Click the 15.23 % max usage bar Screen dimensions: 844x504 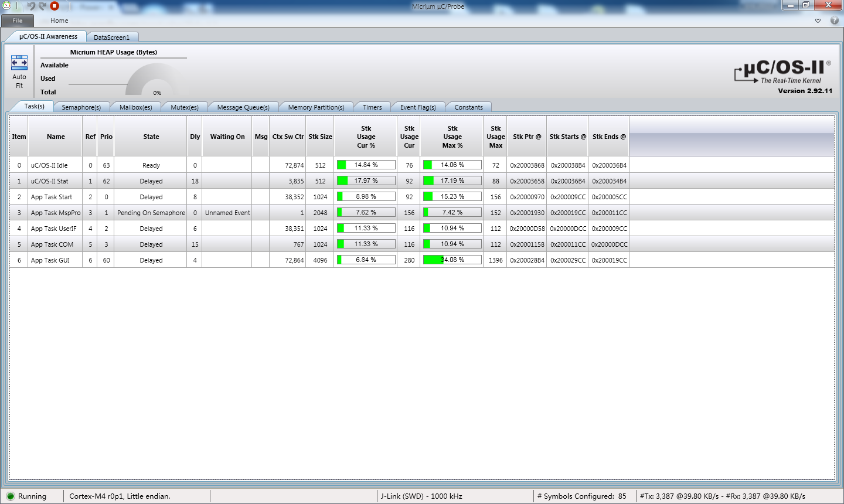click(452, 196)
